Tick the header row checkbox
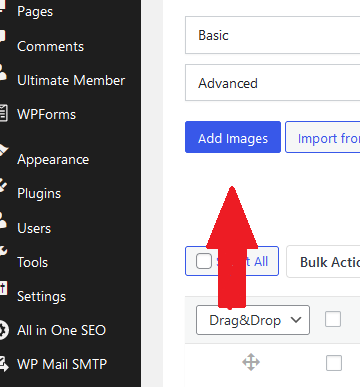This screenshot has height=387, width=360. [x=333, y=319]
